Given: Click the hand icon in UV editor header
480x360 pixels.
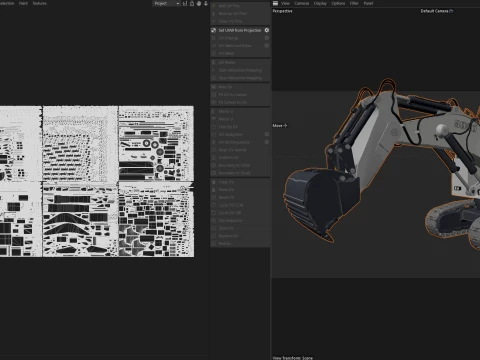Looking at the screenshot, I should coord(199,3).
